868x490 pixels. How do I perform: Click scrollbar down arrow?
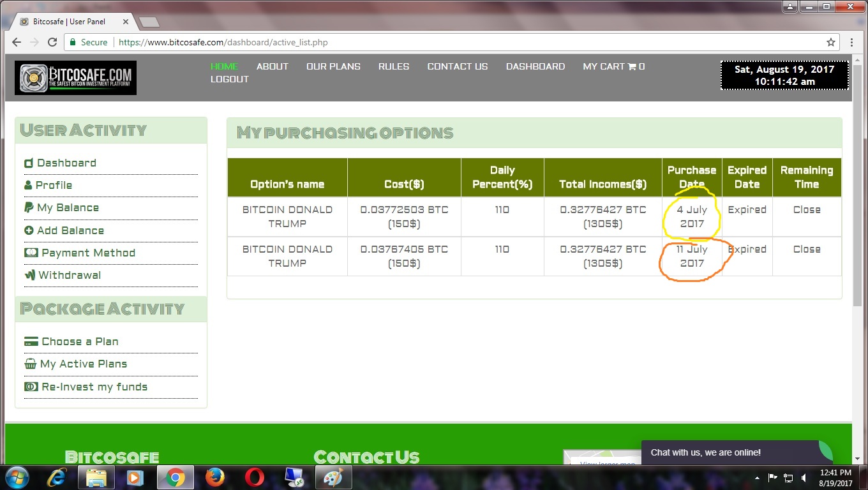tap(858, 459)
